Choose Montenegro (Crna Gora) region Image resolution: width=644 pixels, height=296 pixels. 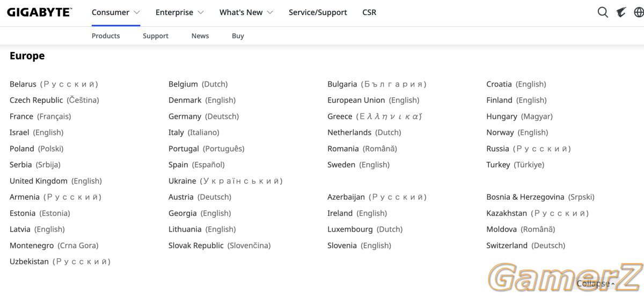pos(54,246)
